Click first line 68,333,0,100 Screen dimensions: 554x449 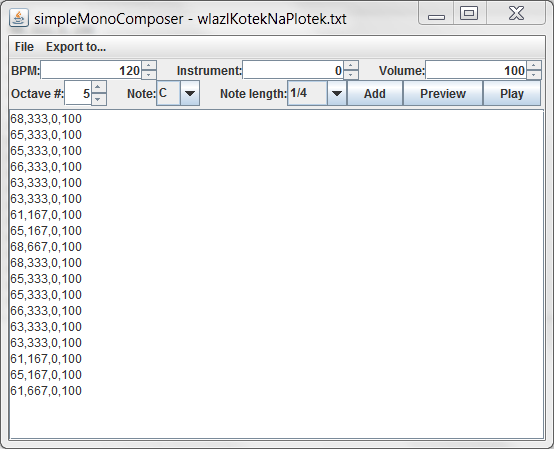(46, 119)
